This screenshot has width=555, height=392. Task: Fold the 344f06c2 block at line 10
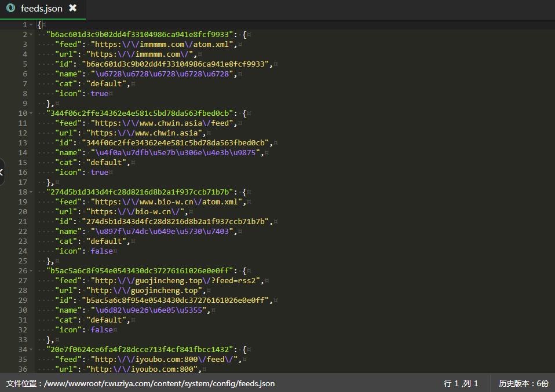tap(31, 113)
